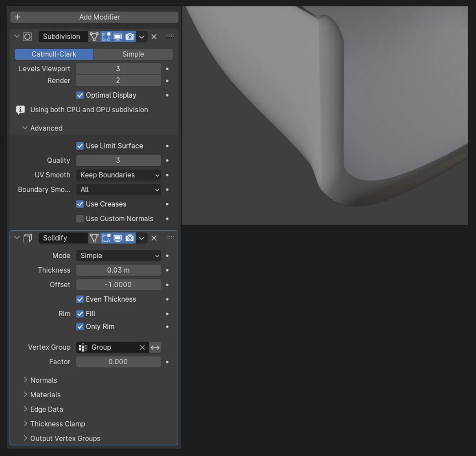This screenshot has height=456, width=476.
Task: Animate Render levels property dot
Action: [167, 81]
